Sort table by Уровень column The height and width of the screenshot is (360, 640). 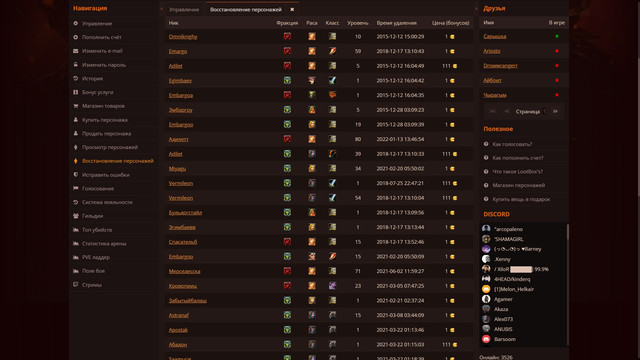358,23
